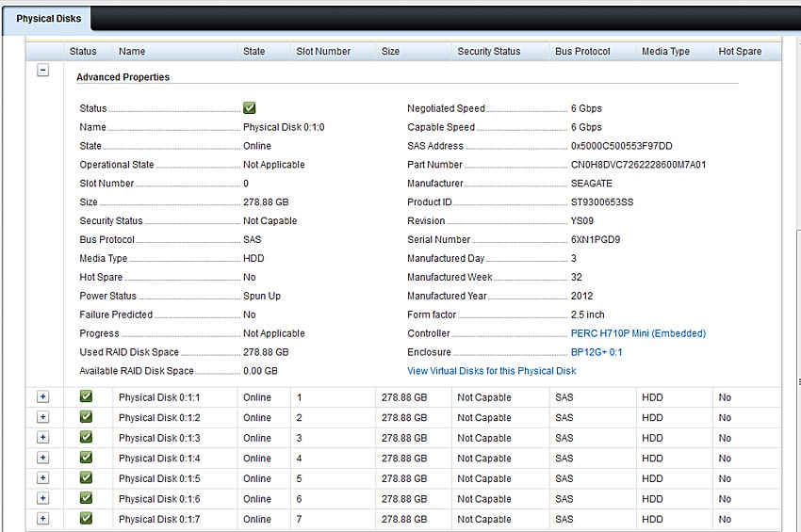The height and width of the screenshot is (532, 801).
Task: Select the Physical Disk 0:1:1 name cell
Action: (175, 397)
